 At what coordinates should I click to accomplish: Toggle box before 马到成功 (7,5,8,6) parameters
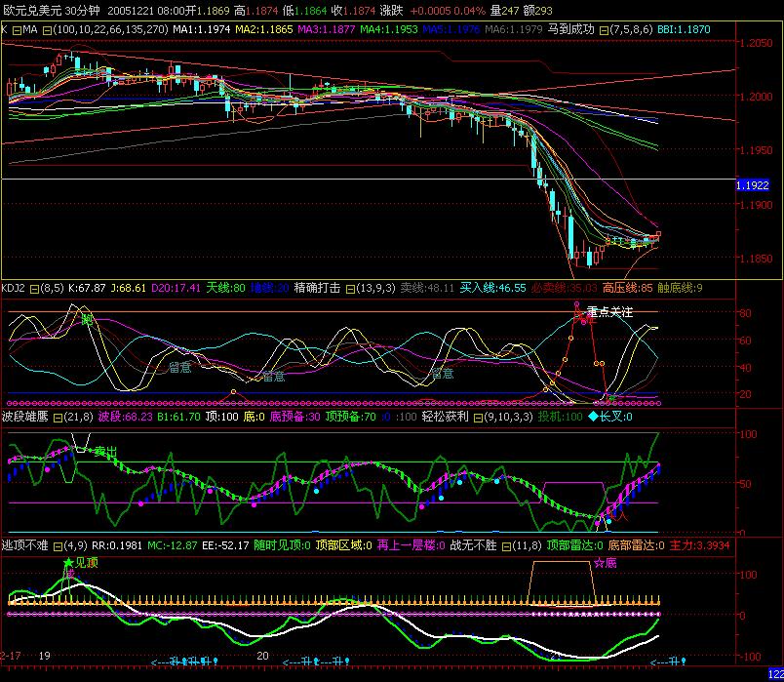click(x=604, y=30)
